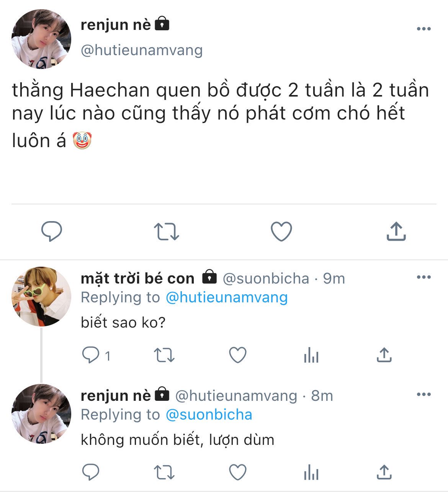Share the main tweet by @hutieunamvang
Screen dimensions: 448x492
click(x=396, y=231)
